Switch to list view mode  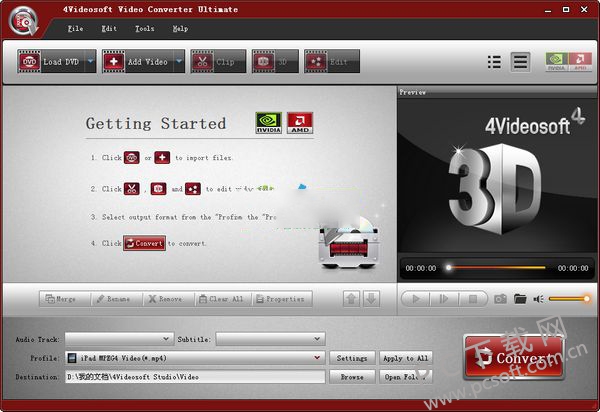click(494, 62)
